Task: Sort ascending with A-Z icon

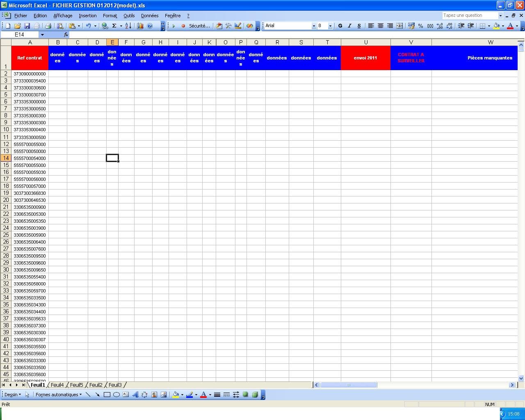Action: (128, 26)
